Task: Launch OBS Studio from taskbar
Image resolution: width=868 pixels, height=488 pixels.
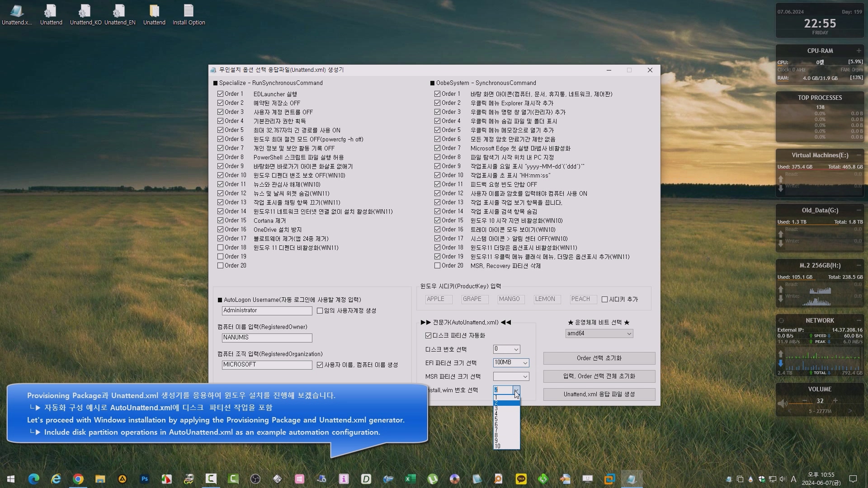Action: pos(255,479)
